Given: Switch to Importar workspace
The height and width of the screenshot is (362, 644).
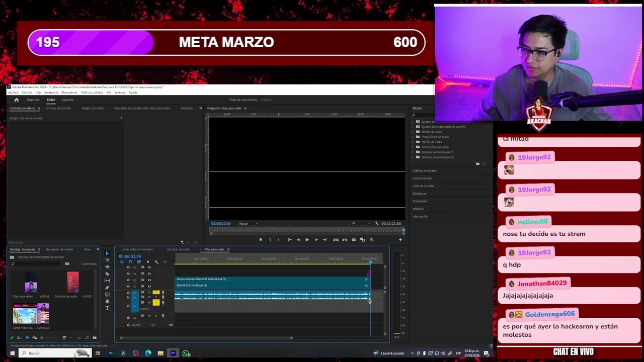Looking at the screenshot, I should (33, 100).
